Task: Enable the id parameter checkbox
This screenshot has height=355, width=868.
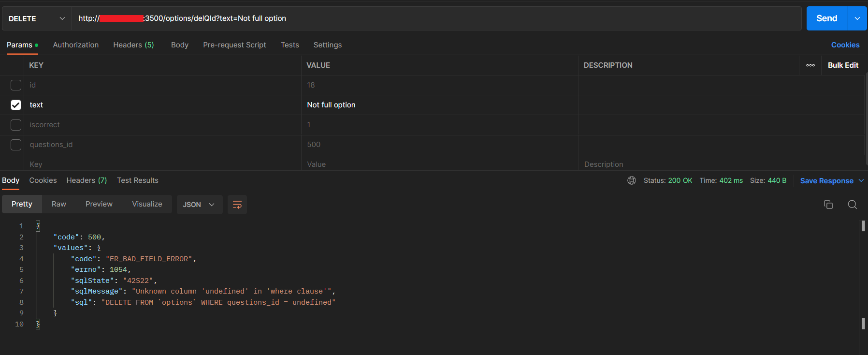Action: click(x=16, y=85)
